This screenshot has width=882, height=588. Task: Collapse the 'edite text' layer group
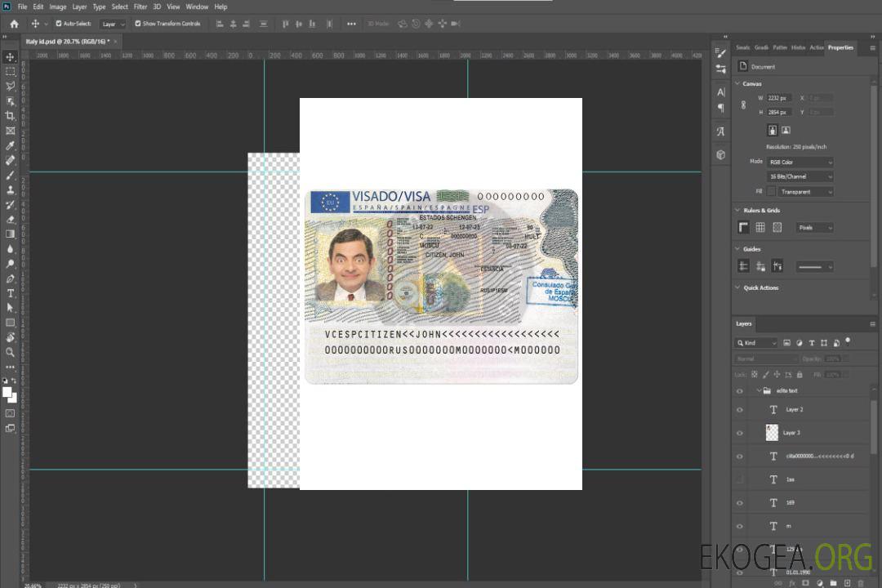[759, 390]
